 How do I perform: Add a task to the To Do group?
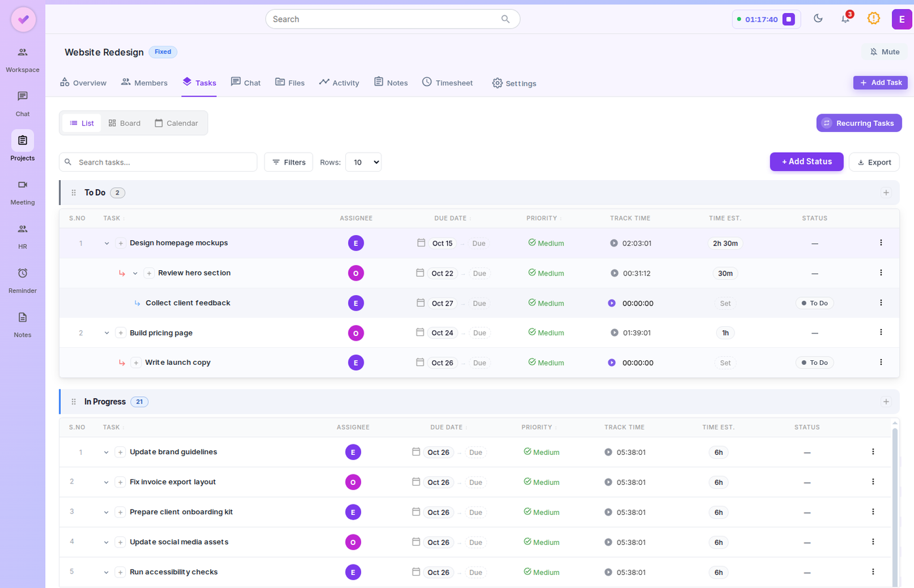[x=886, y=193]
